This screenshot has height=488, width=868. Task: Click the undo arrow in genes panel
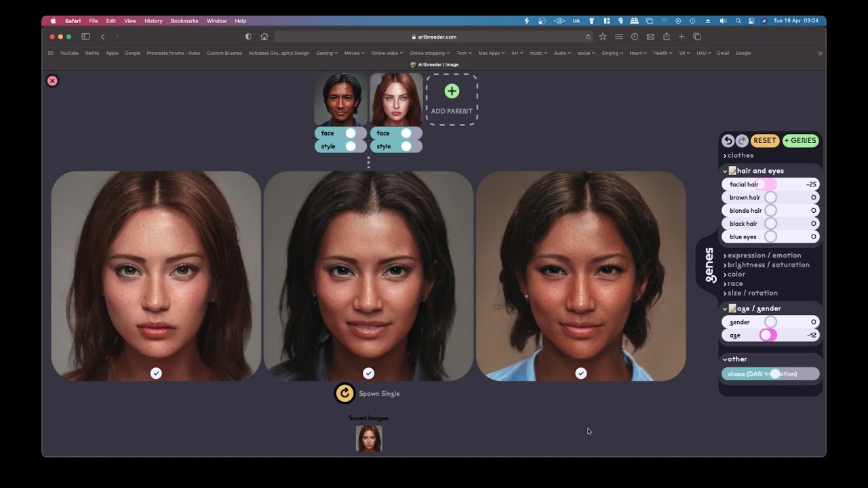tap(728, 140)
